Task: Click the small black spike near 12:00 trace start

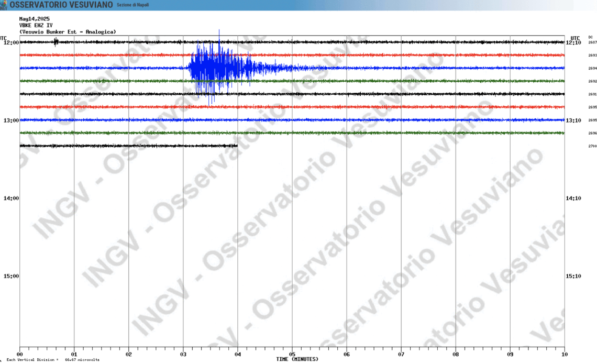Action: (x=56, y=42)
